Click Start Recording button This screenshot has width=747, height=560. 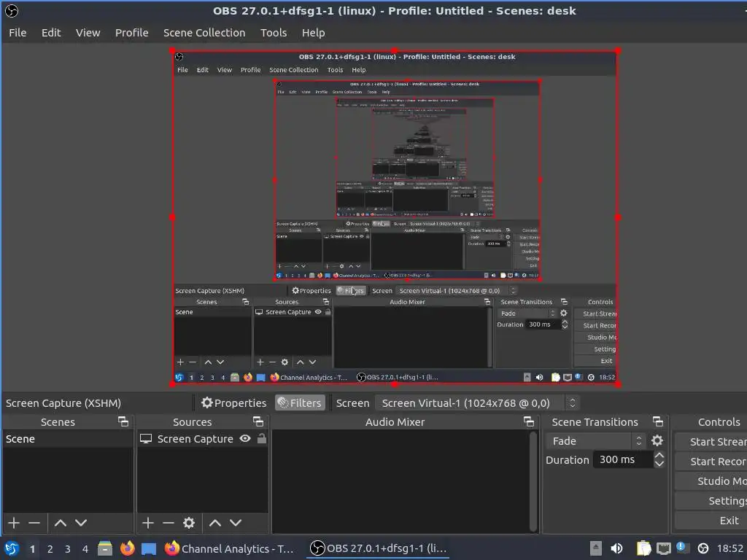(x=711, y=462)
